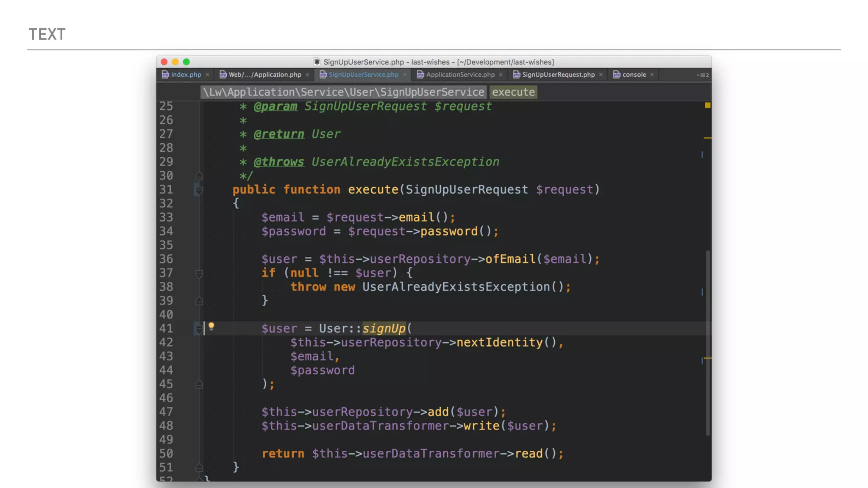Image resolution: width=868 pixels, height=488 pixels.
Task: Click the lightbulb intention icon on line 41
Action: (211, 326)
